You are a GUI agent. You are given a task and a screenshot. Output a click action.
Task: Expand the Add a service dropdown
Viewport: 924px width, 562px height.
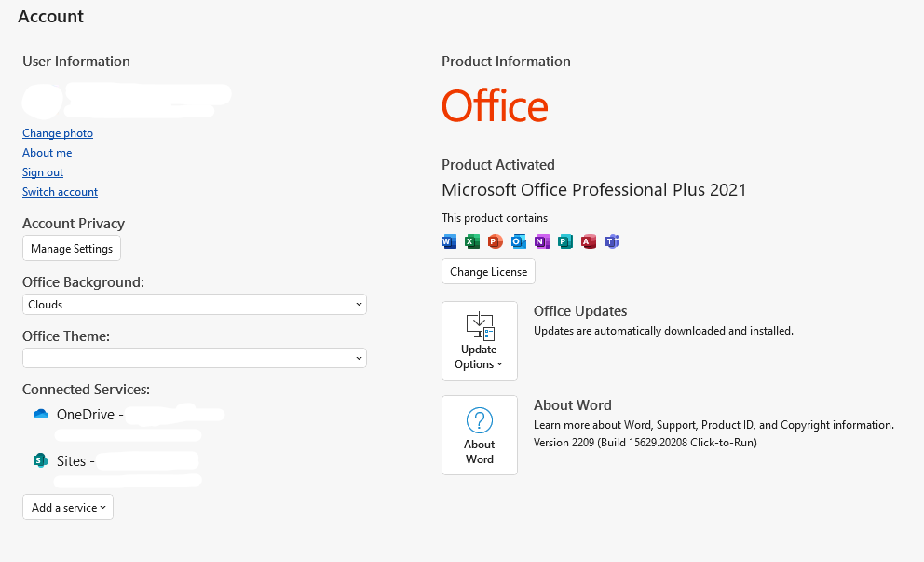(x=68, y=507)
